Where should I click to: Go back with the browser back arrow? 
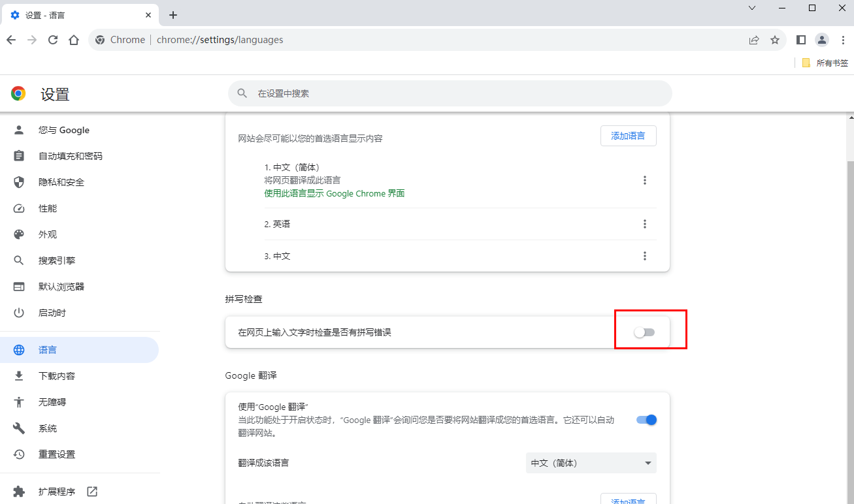[x=11, y=40]
